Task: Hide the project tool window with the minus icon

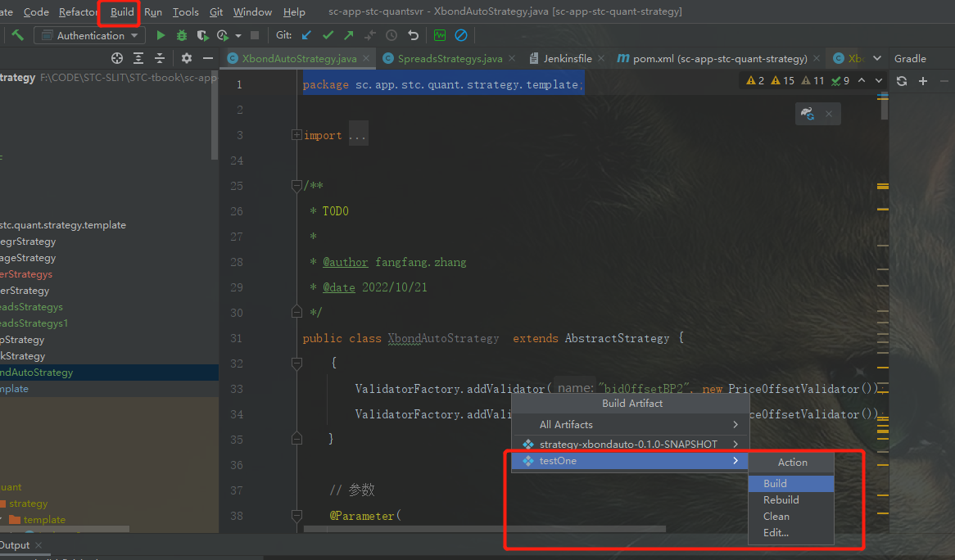Action: [208, 58]
